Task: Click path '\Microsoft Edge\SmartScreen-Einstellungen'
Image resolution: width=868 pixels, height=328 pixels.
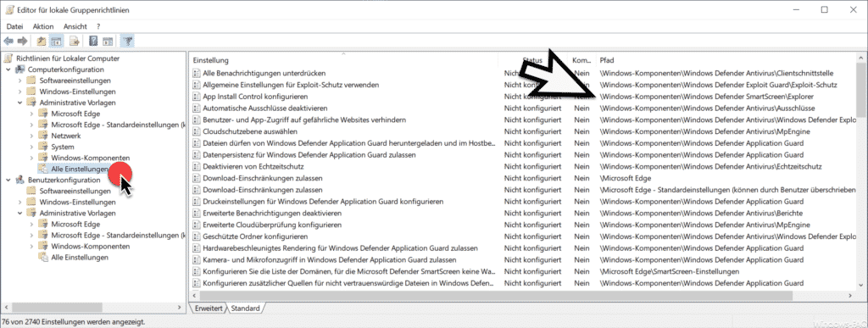Action: pyautogui.click(x=670, y=271)
